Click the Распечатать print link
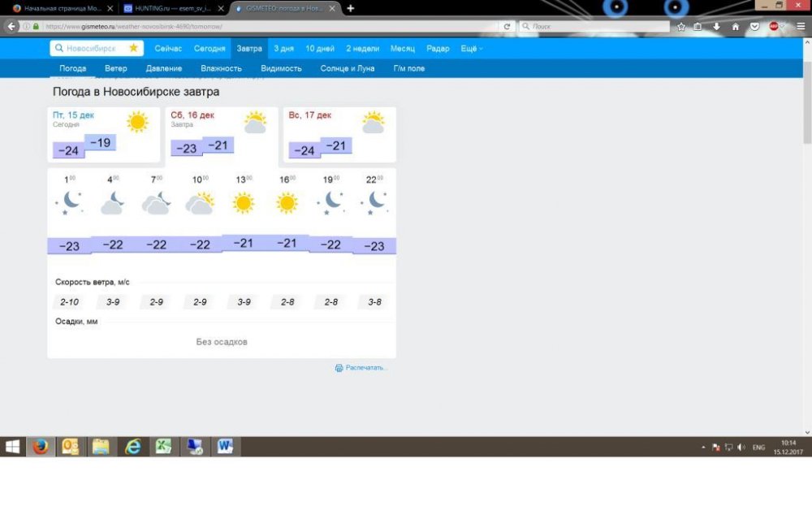 366,368
